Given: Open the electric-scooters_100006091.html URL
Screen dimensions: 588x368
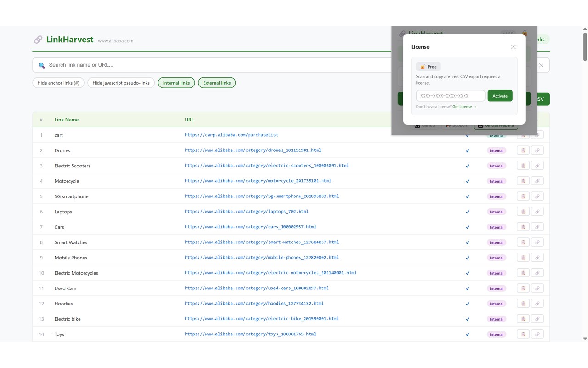Looking at the screenshot, I should tap(267, 165).
